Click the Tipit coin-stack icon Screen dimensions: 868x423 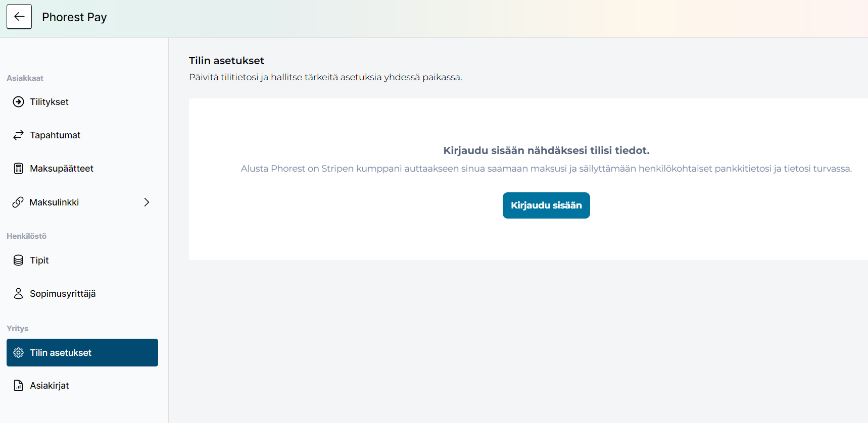click(x=18, y=260)
